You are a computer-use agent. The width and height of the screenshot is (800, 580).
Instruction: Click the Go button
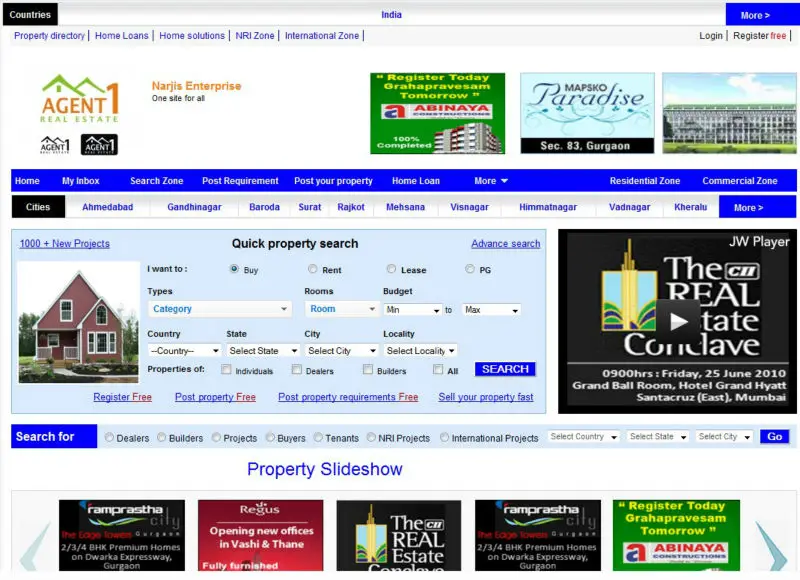774,437
